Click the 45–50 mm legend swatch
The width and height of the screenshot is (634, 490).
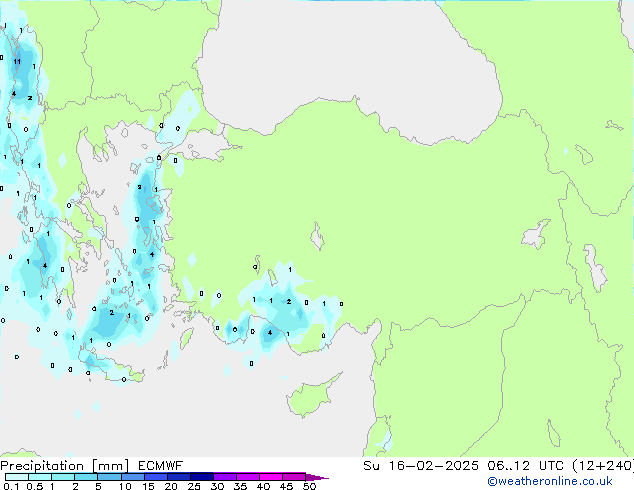[x=294, y=477]
